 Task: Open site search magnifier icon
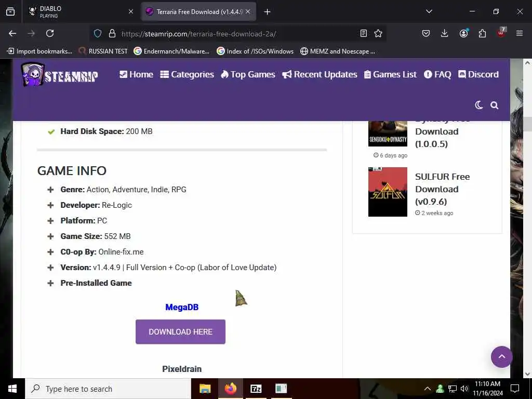point(495,105)
